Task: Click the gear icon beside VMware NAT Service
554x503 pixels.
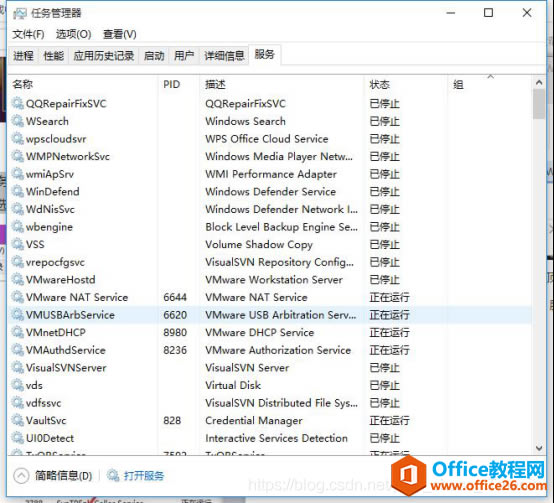Action: tap(17, 297)
